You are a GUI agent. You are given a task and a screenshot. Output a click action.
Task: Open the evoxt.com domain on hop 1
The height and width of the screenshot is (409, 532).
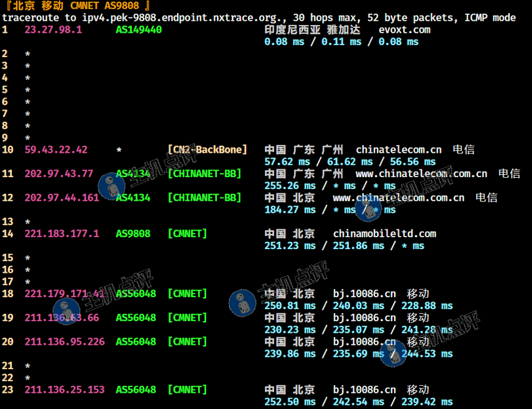coord(404,30)
